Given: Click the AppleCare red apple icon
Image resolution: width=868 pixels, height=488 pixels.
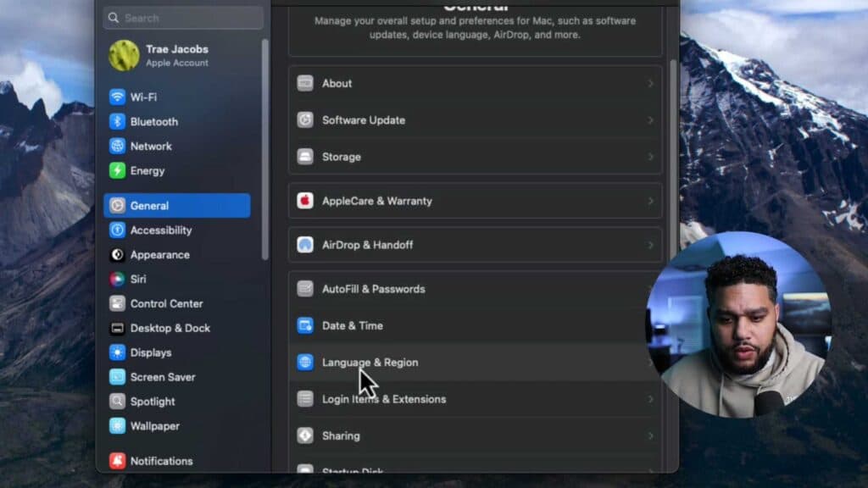Looking at the screenshot, I should (305, 201).
